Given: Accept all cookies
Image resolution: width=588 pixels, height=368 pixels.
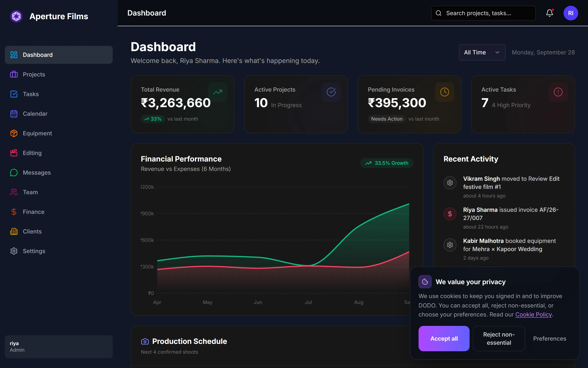Looking at the screenshot, I should pyautogui.click(x=444, y=339).
